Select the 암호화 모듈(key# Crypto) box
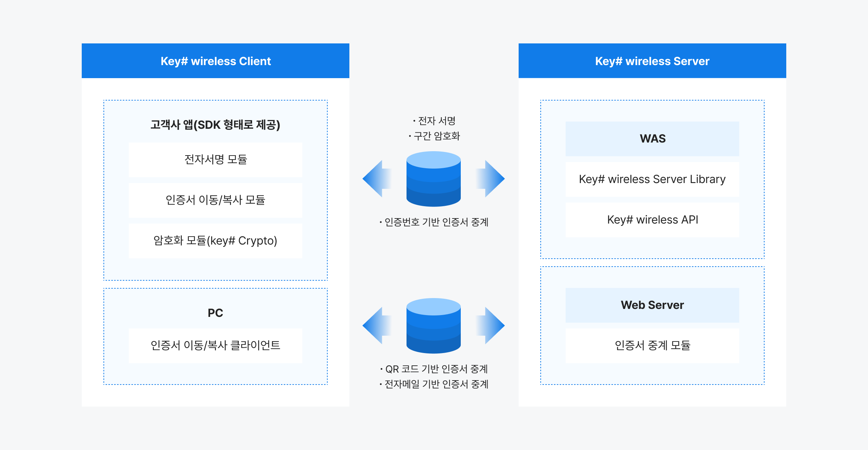The height and width of the screenshot is (450, 868). point(216,241)
